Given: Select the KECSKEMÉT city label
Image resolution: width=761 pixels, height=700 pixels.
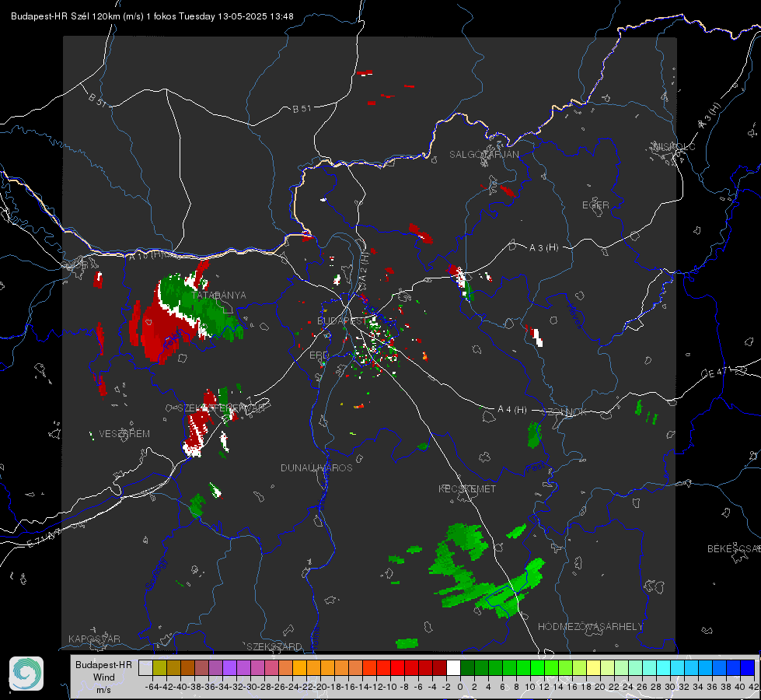Looking at the screenshot, I should [467, 488].
